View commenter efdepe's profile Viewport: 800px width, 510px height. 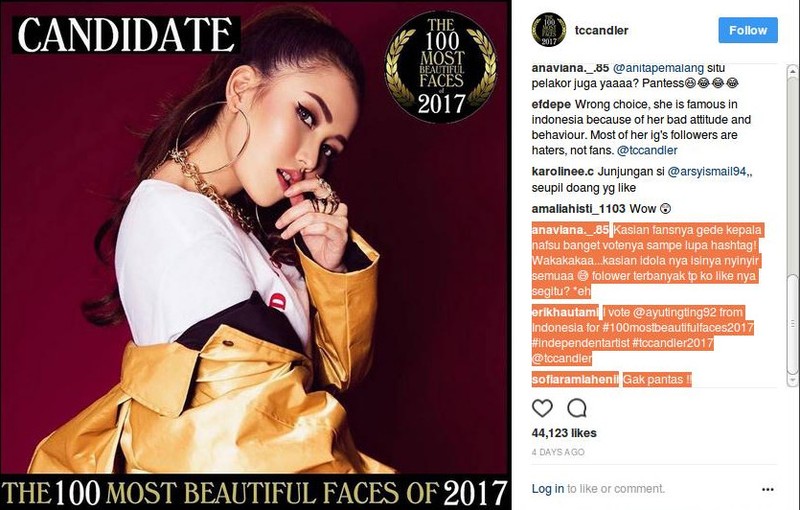click(551, 105)
